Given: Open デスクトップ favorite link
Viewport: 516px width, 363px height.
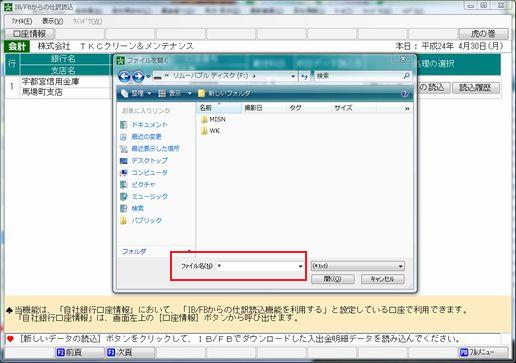Looking at the screenshot, I should pos(144,161).
